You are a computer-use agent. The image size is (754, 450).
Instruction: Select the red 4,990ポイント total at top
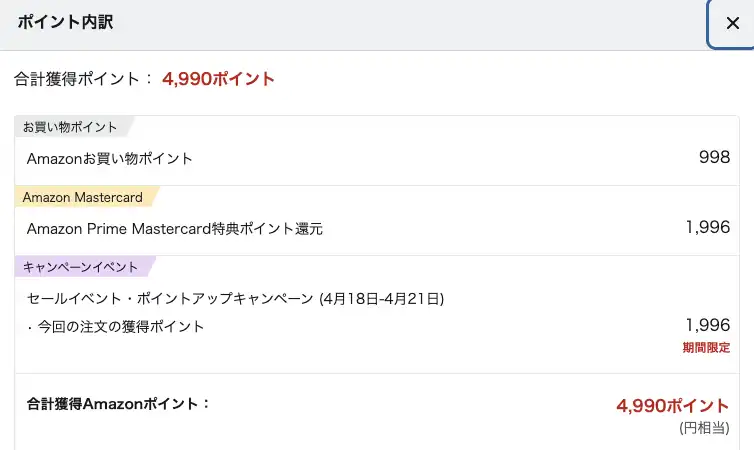click(218, 79)
